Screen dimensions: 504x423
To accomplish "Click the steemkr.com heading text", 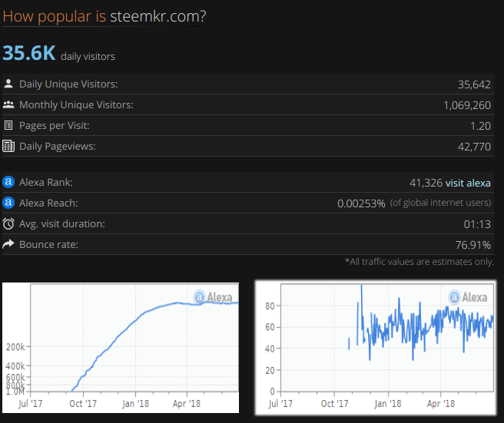I will tap(158, 16).
